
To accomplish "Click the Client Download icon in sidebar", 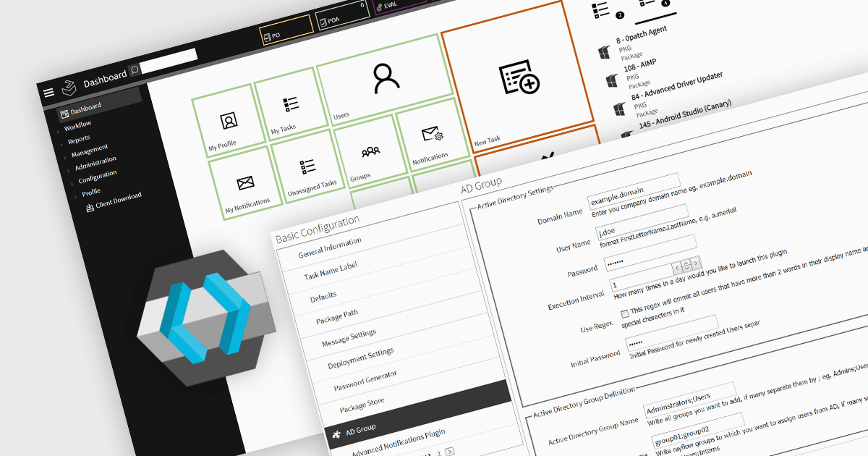I will pos(90,208).
